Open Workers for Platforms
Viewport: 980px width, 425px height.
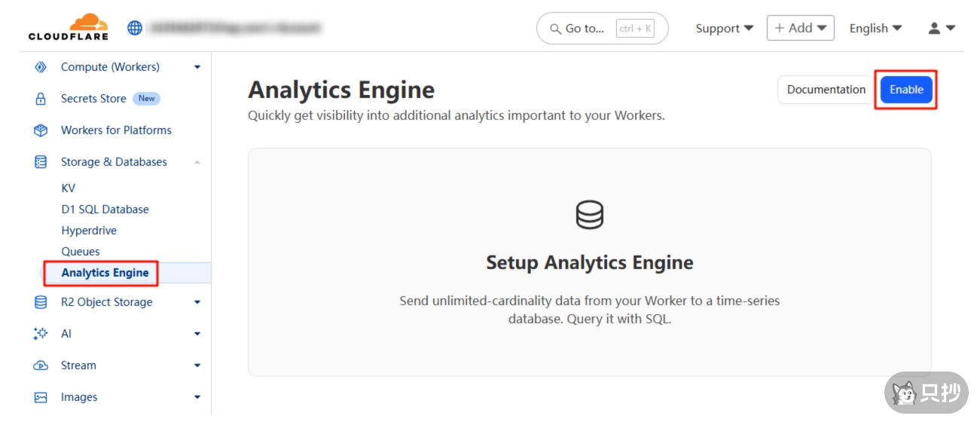click(x=116, y=130)
